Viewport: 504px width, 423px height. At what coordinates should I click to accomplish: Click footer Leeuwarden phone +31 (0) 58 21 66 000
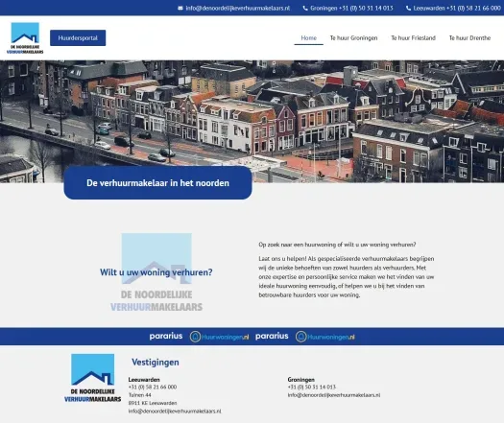click(x=153, y=387)
